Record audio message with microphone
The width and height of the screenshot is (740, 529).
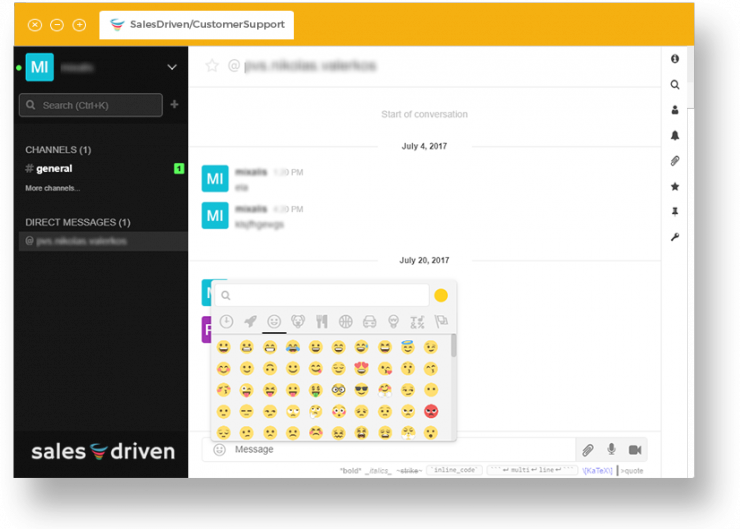(x=611, y=449)
